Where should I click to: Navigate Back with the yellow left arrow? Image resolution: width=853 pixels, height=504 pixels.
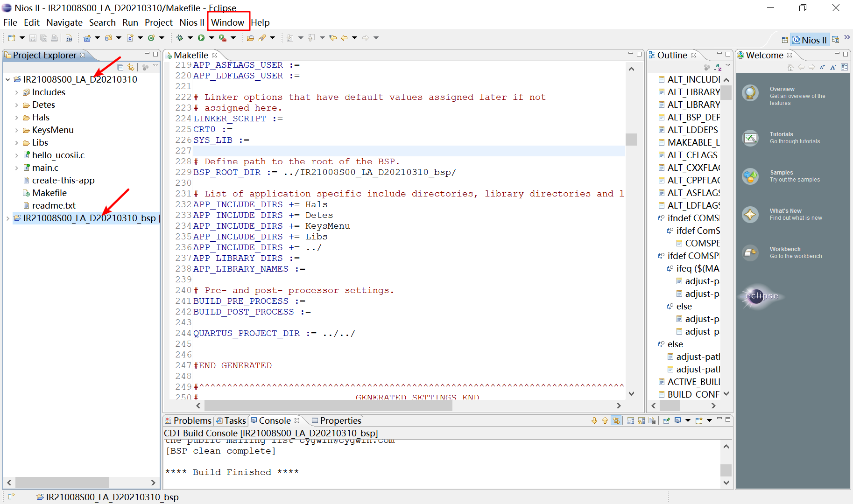click(344, 38)
